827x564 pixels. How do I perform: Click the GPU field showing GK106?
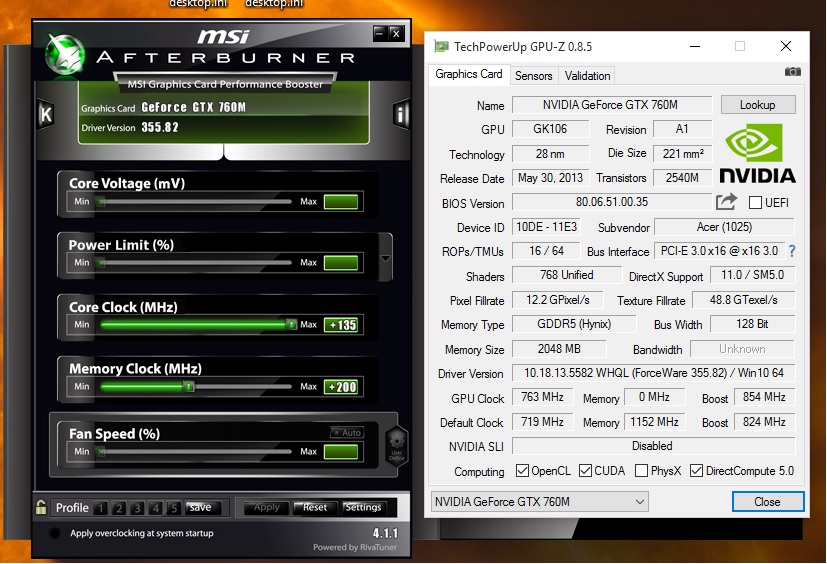tap(550, 129)
